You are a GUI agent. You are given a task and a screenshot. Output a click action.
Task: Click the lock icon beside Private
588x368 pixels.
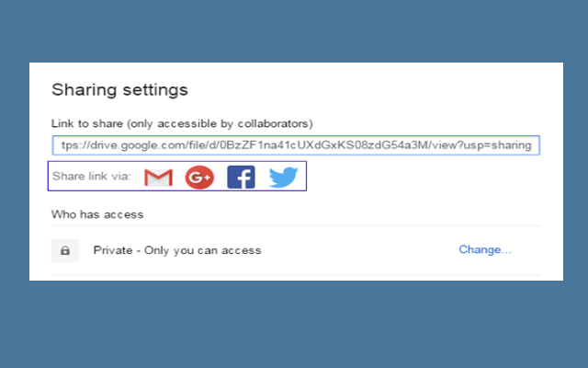tap(65, 250)
